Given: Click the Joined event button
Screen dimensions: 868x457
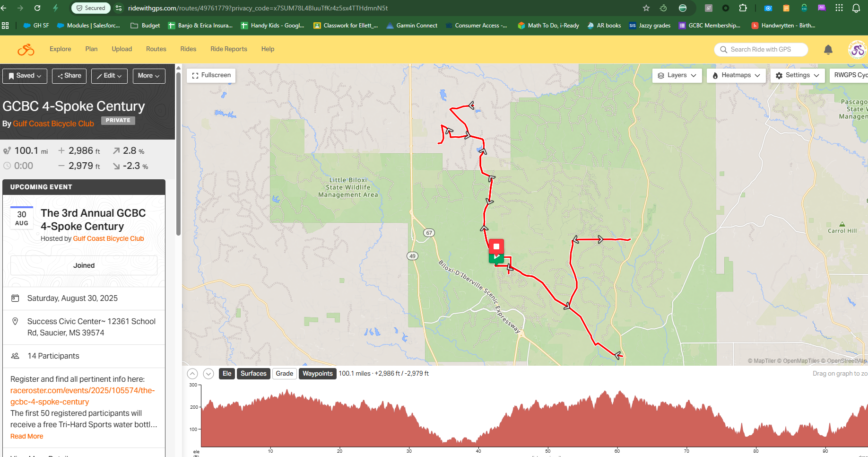Looking at the screenshot, I should [x=84, y=265].
